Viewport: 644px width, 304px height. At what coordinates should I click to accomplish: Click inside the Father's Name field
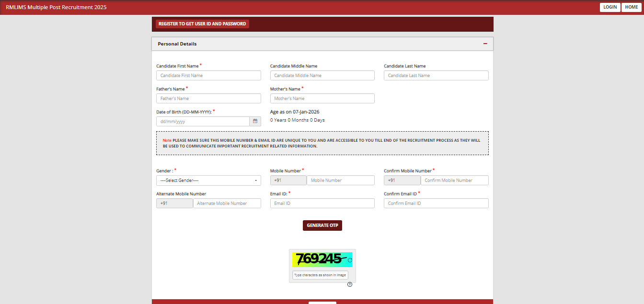pyautogui.click(x=208, y=98)
